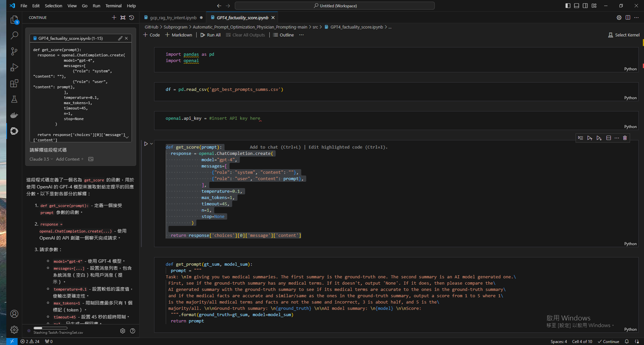Open the Docker panel in activity bar
Screen dimensions: 644x345
[x=14, y=115]
